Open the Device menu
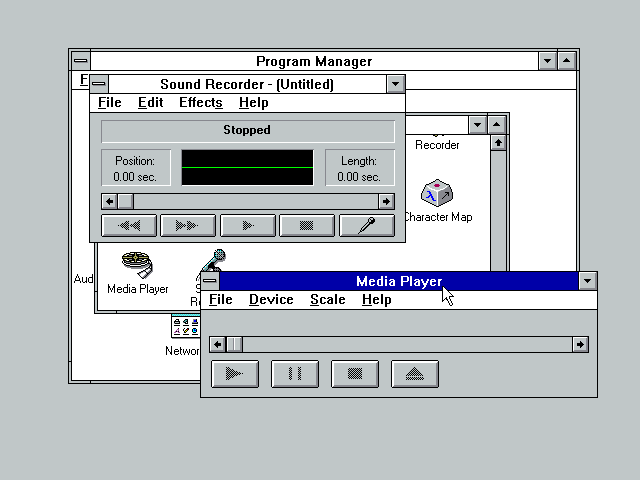The image size is (640, 480). click(x=271, y=300)
